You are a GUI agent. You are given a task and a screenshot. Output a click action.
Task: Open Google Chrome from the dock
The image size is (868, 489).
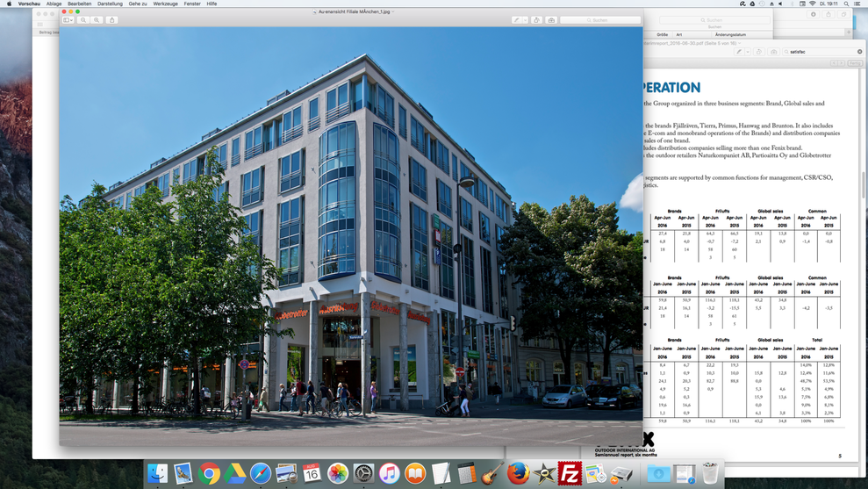tap(209, 473)
